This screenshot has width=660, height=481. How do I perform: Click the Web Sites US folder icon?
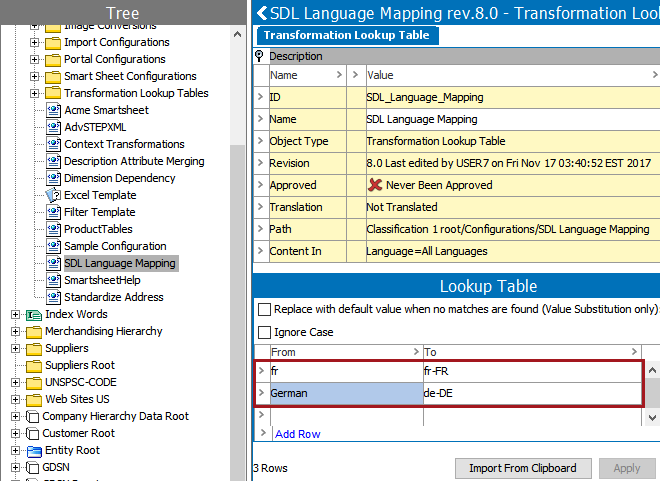34,399
